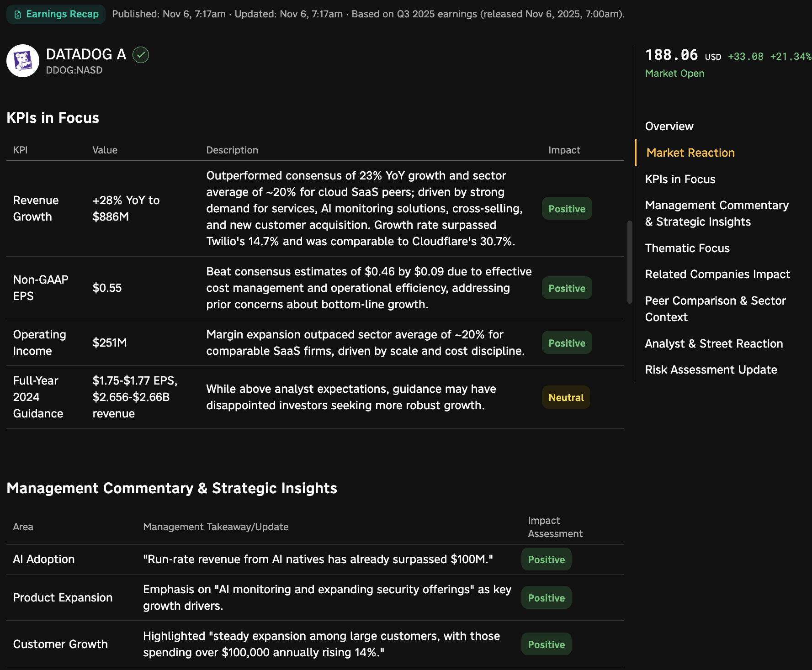This screenshot has height=670, width=812.
Task: Click the Earnings Recap document icon
Action: (x=18, y=15)
